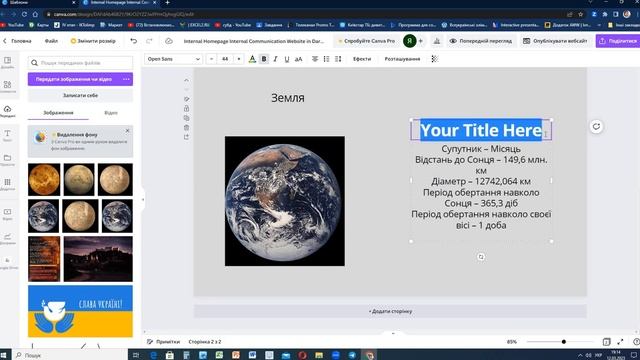Open the Uploads sidebar panel
Screen dimensions: 640x360
point(8,111)
